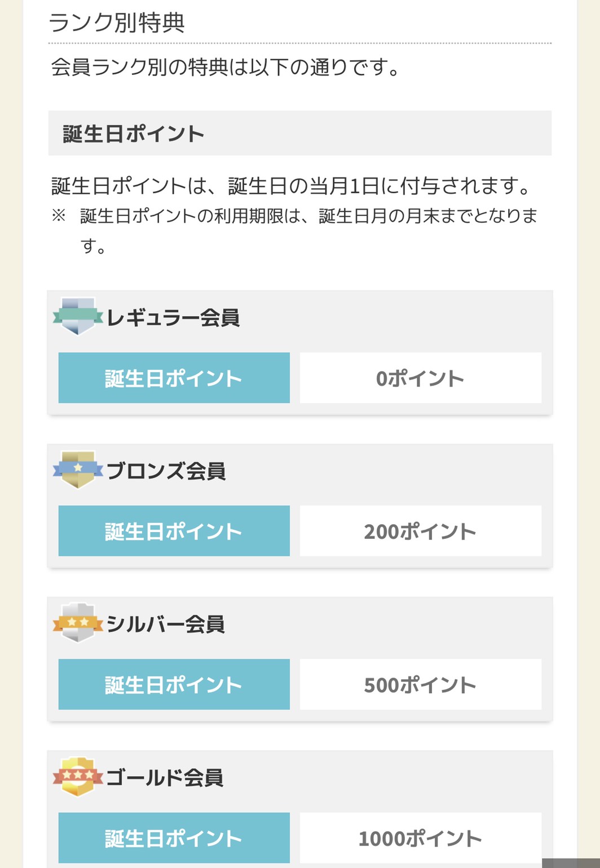
Task: Select the レギュラー会員 heading text
Action: click(x=173, y=318)
